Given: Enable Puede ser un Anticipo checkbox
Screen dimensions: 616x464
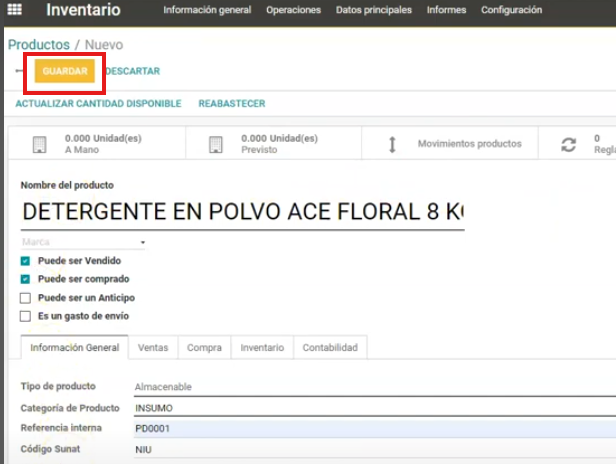Looking at the screenshot, I should coord(26,298).
